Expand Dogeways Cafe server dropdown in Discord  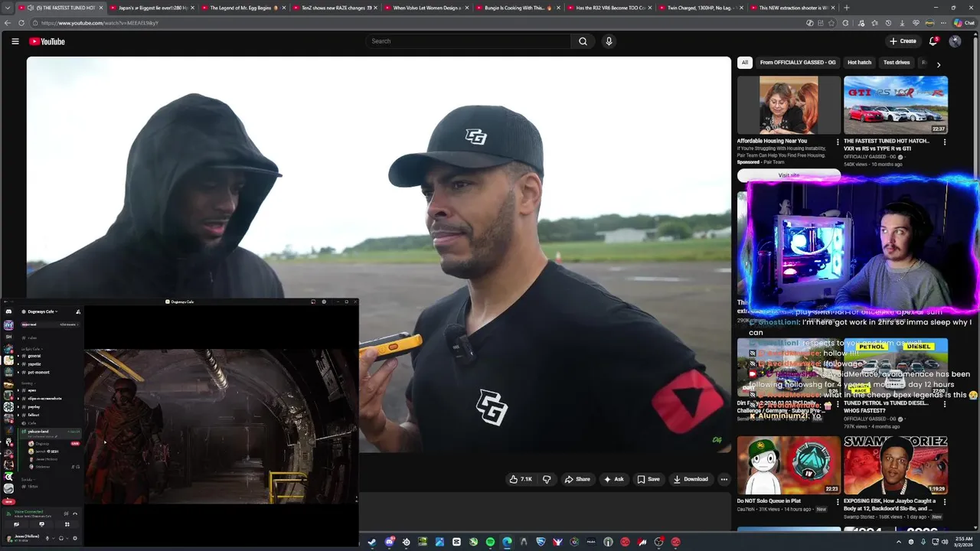[x=43, y=311]
